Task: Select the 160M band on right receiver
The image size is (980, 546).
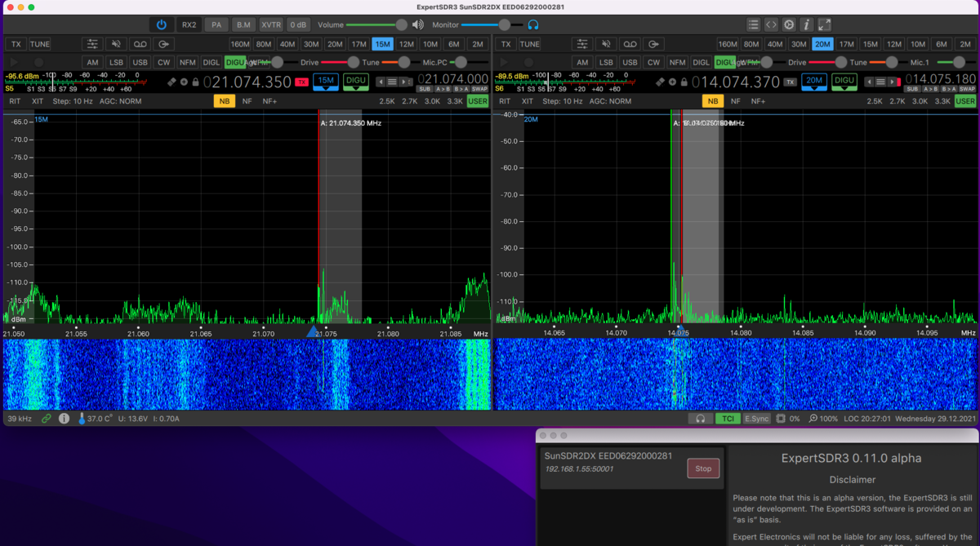Action: (728, 44)
